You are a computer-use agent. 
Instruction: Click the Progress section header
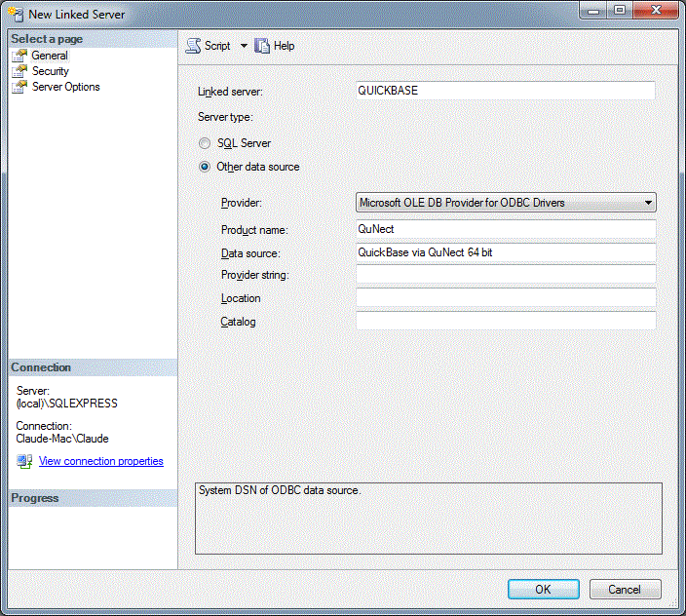click(x=93, y=498)
